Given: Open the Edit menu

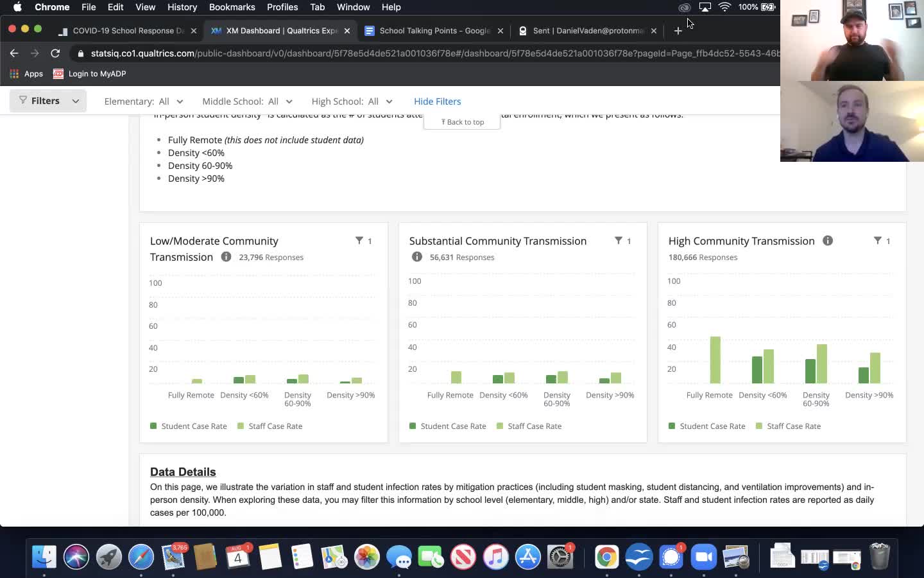Looking at the screenshot, I should pos(116,7).
